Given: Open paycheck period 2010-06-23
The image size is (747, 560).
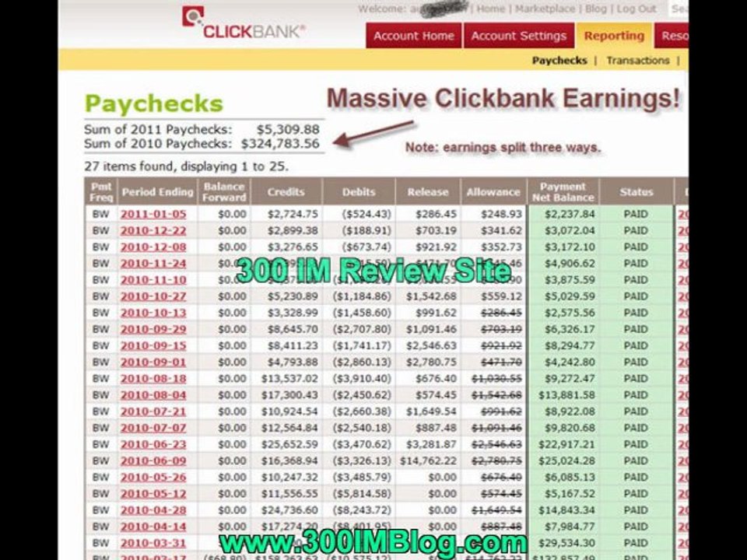Looking at the screenshot, I should 153,444.
